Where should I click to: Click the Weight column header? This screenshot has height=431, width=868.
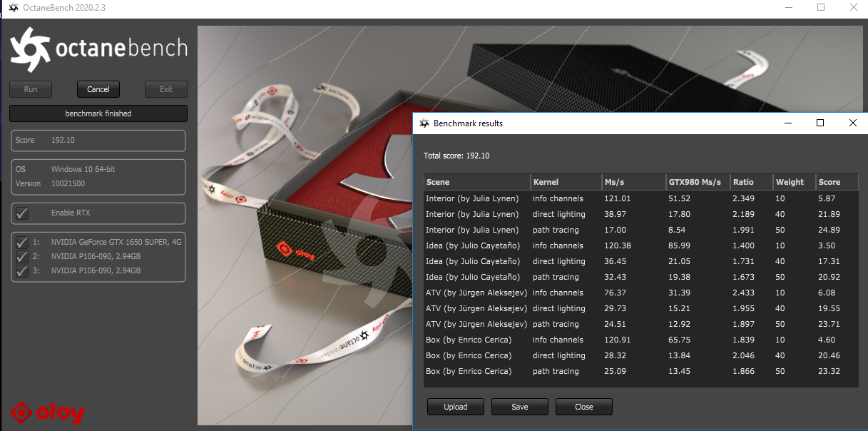pos(795,182)
